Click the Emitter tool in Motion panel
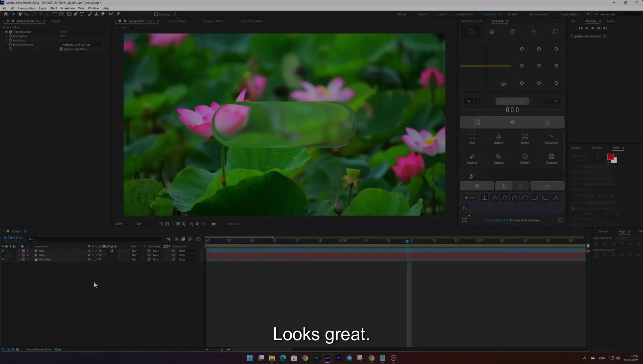Image resolution: width=643 pixels, height=364 pixels. (x=472, y=159)
